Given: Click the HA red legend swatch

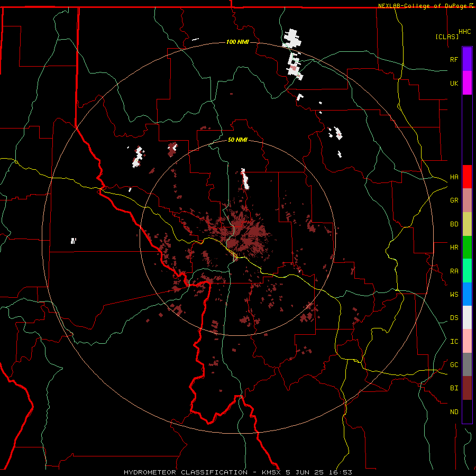Looking at the screenshot, I should pos(467,177).
